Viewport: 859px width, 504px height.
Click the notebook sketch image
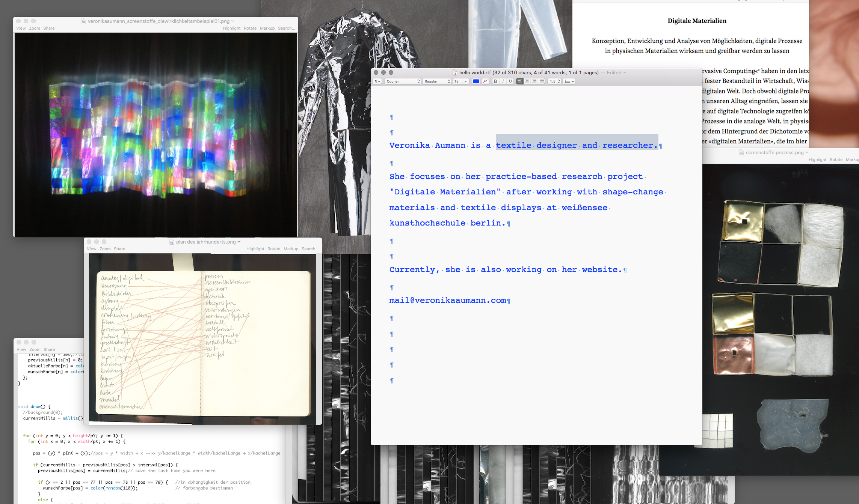[x=202, y=339]
